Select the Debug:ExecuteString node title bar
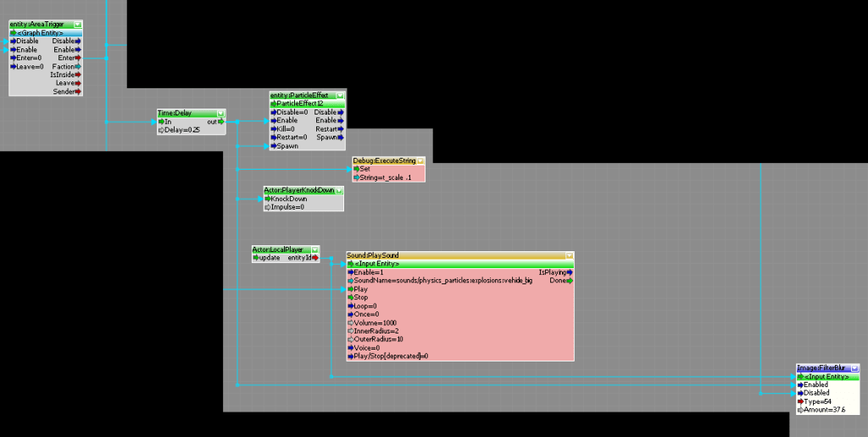The image size is (868, 437). pyautogui.click(x=383, y=160)
